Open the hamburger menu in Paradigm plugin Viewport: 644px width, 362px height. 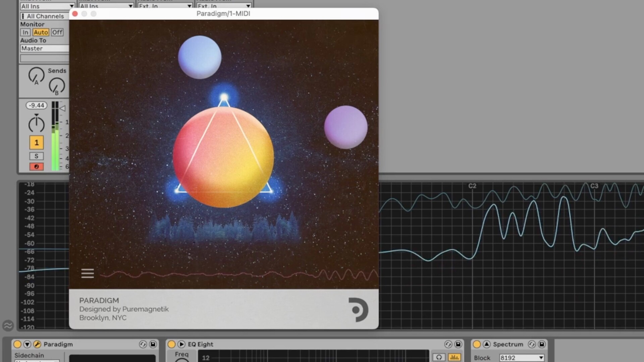click(x=88, y=274)
